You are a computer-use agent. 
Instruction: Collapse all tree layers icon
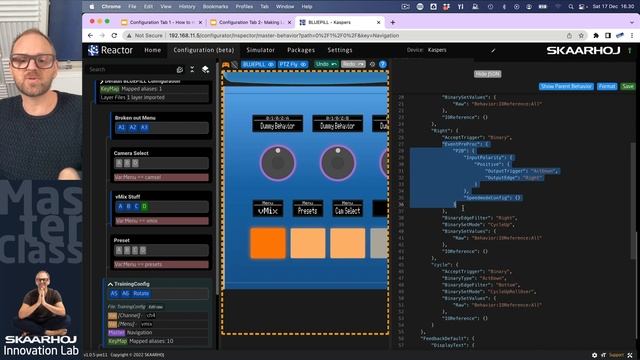click(192, 69)
